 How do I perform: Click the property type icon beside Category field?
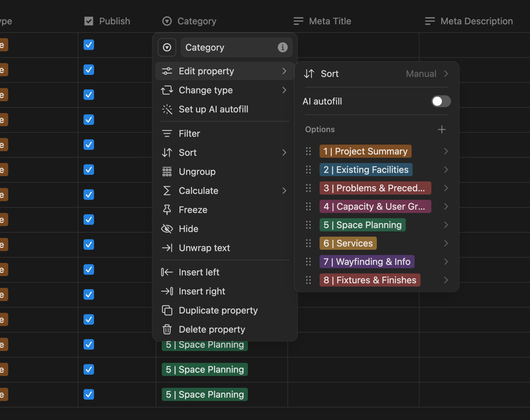(x=167, y=48)
